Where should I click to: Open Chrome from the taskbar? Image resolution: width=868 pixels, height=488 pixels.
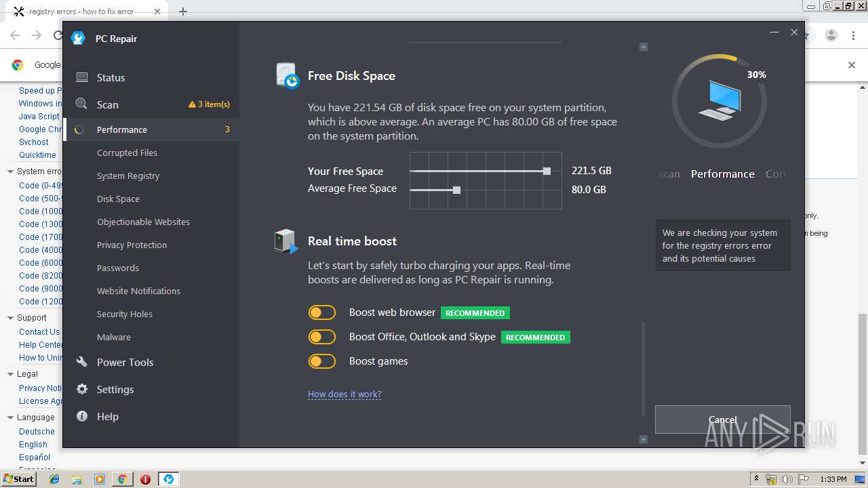123,479
